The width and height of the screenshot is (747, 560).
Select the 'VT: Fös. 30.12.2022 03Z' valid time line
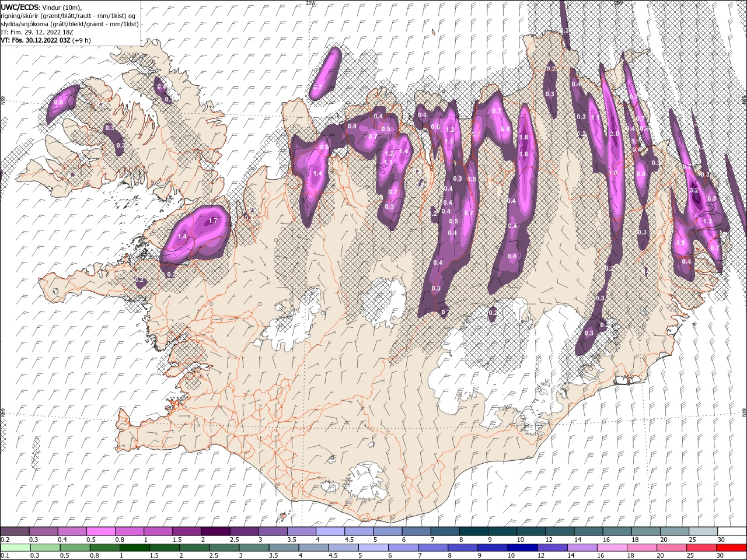click(x=35, y=40)
